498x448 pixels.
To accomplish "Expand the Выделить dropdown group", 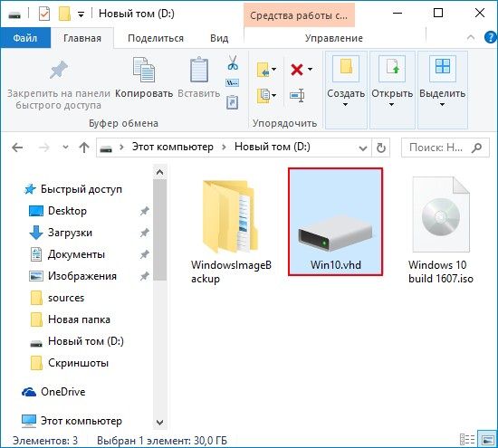I will coord(443,90).
